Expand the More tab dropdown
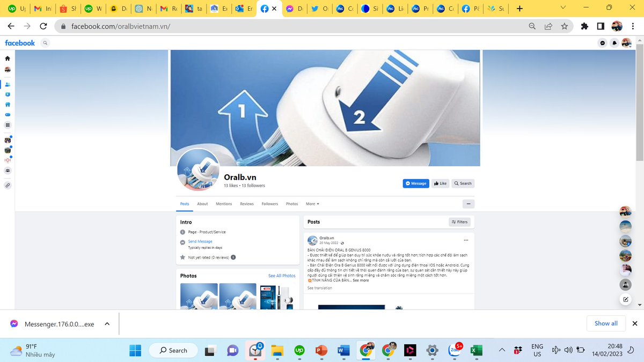Screen dimensions: 644x362 click(x=312, y=204)
